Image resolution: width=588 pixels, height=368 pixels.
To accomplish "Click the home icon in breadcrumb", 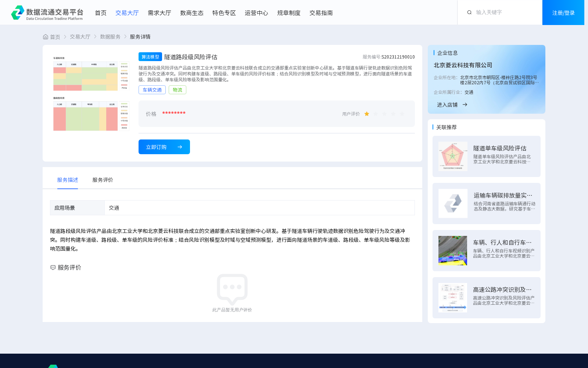I will [46, 37].
